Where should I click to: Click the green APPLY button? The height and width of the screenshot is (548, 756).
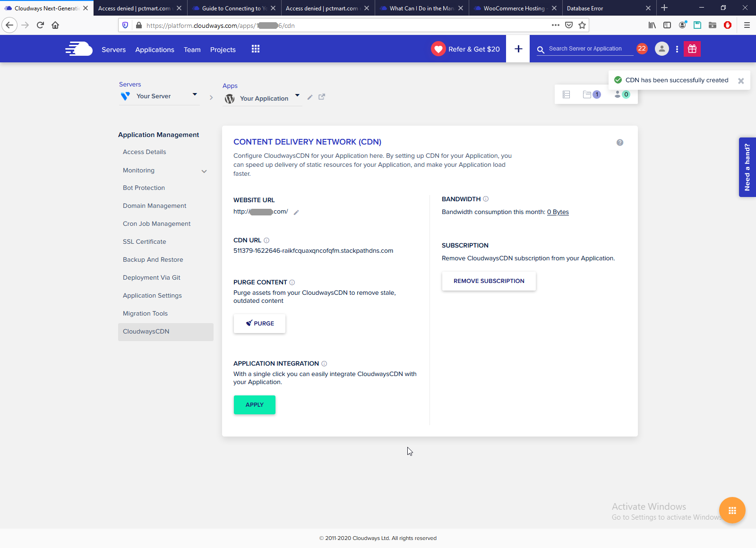point(255,405)
